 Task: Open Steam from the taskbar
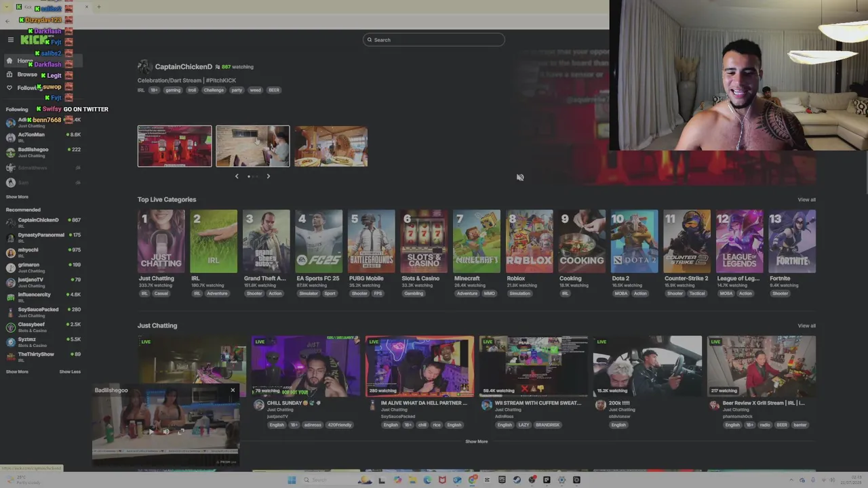click(x=517, y=480)
